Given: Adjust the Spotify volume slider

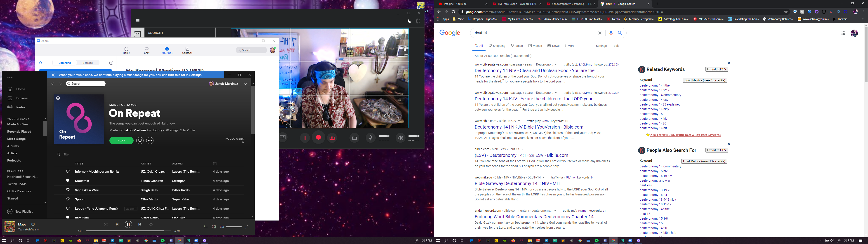Looking at the screenshot, I should 234,227.
